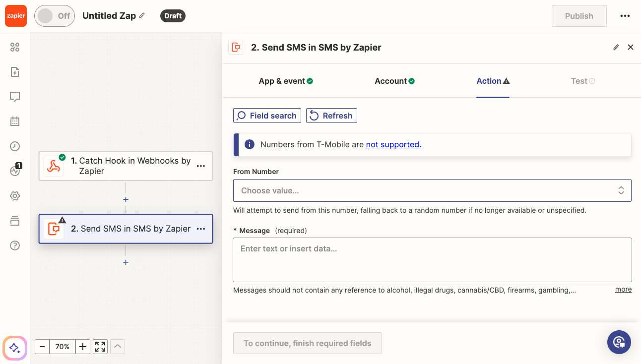Open the AI copilot sparkle icon
The height and width of the screenshot is (364, 641).
(15, 348)
